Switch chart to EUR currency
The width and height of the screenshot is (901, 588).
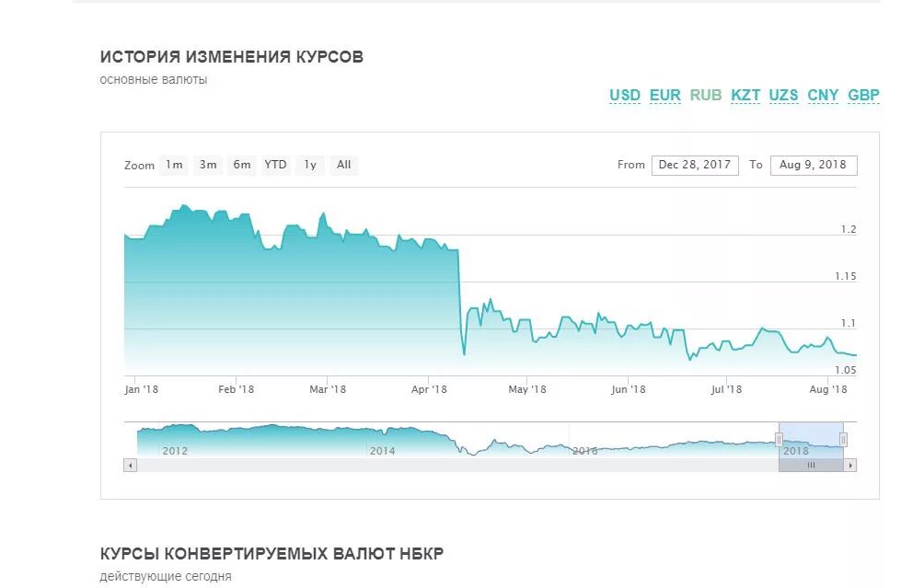665,95
